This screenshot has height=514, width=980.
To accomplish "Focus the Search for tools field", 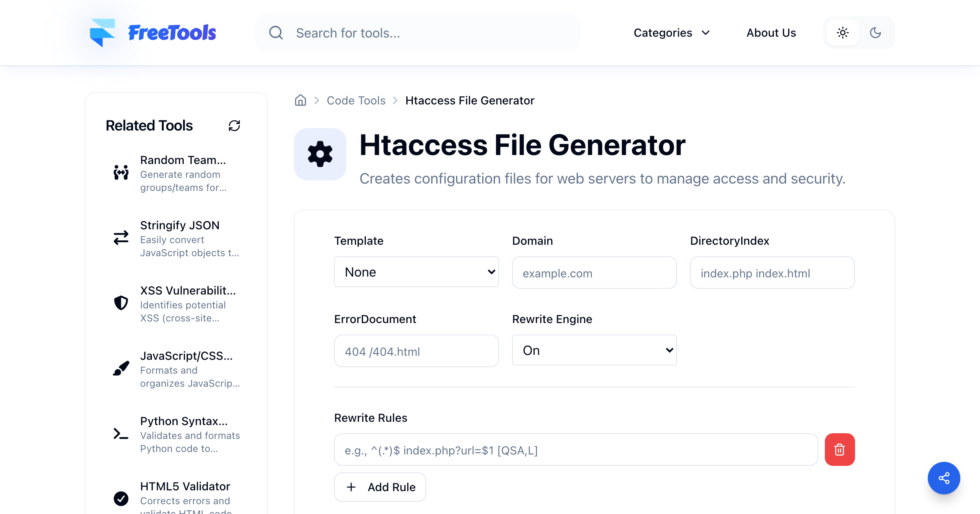I will point(418,33).
